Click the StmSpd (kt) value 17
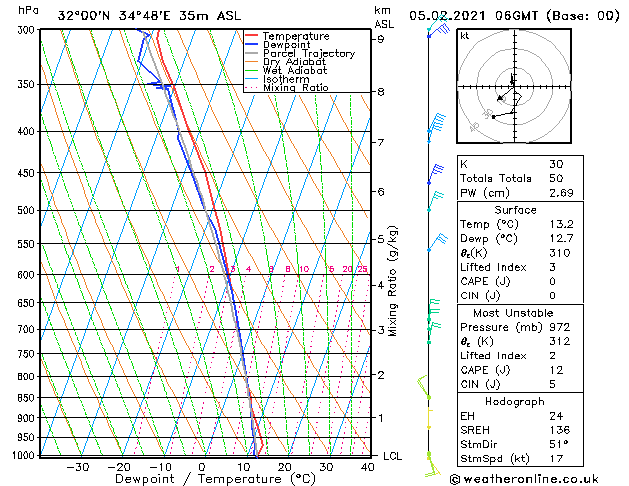Screen dimensions: 629x486 pyautogui.click(x=556, y=458)
